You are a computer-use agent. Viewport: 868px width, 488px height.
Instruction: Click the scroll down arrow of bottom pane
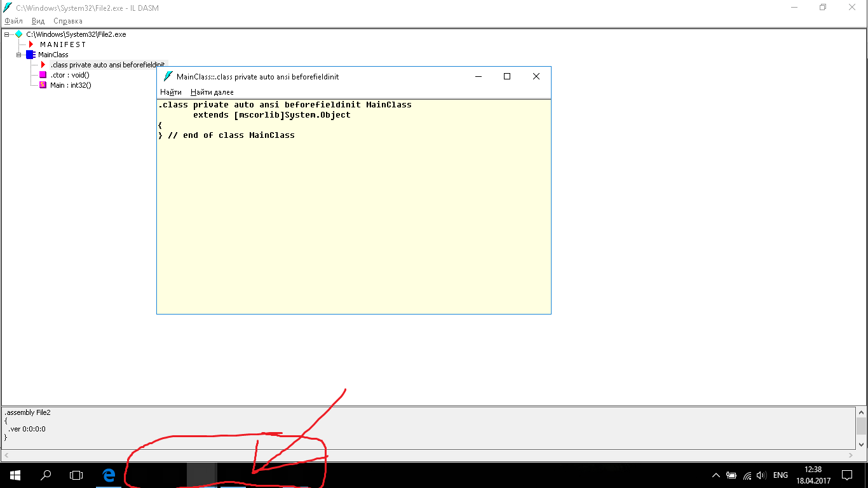click(861, 444)
